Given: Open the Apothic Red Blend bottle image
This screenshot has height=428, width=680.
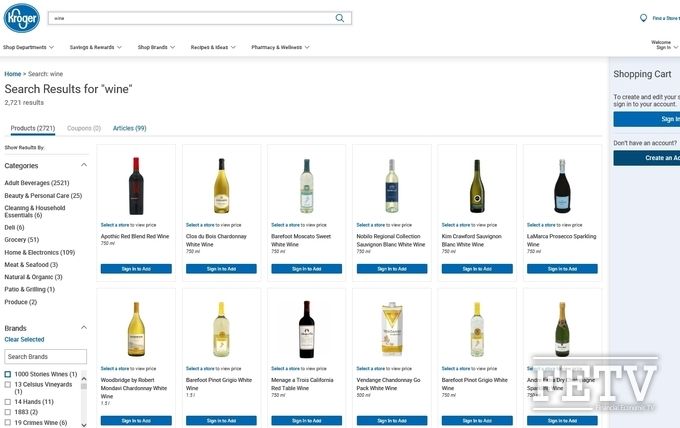Looking at the screenshot, I should point(136,186).
